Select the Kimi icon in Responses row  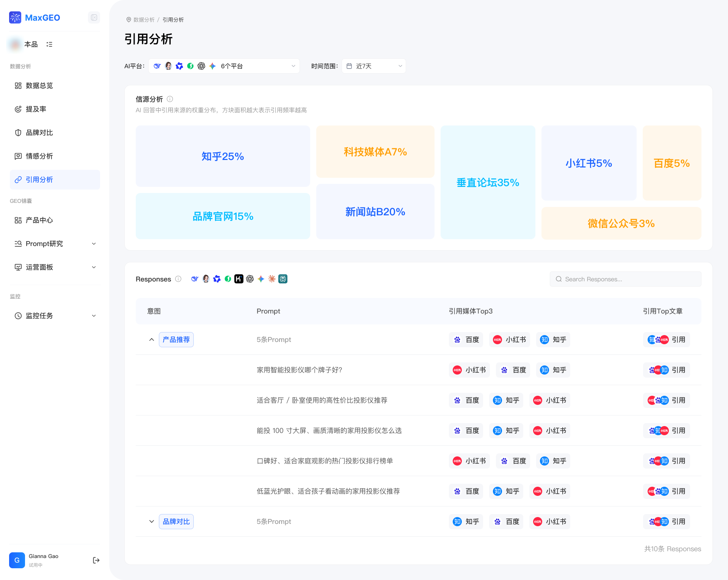coord(238,279)
